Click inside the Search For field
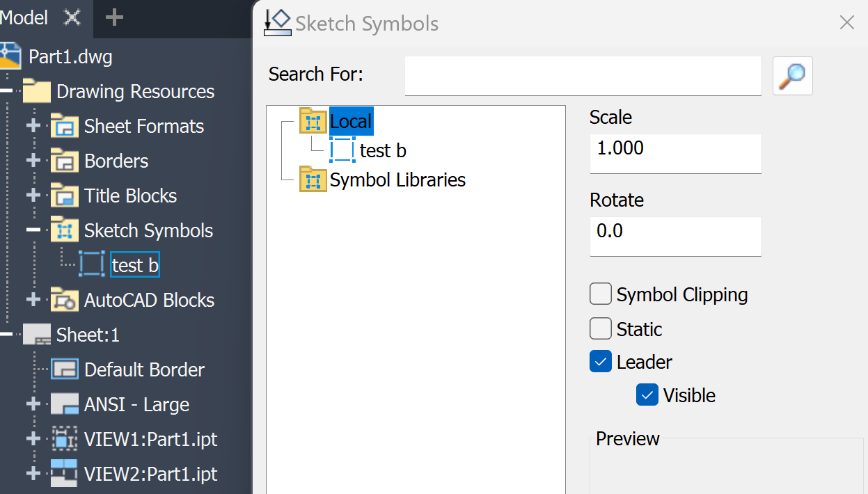This screenshot has height=494, width=868. point(583,75)
